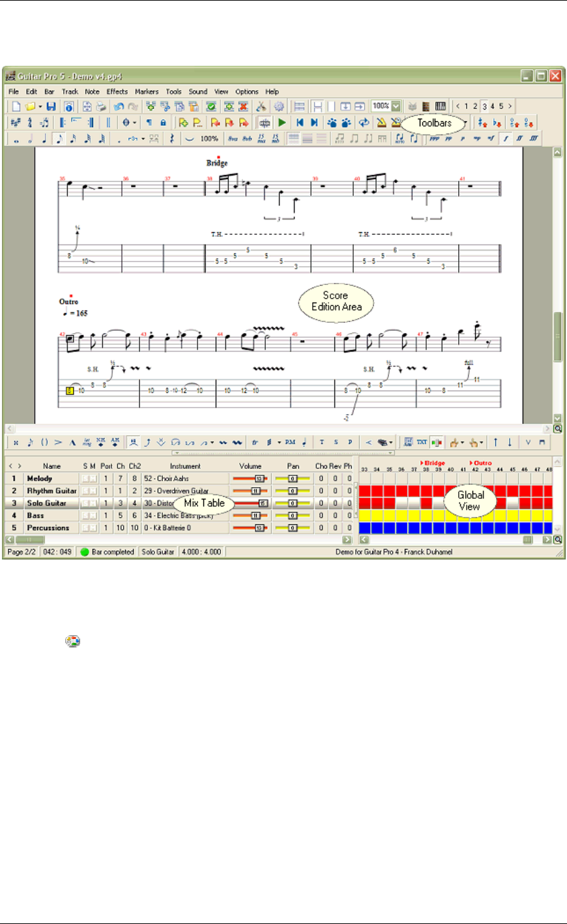The width and height of the screenshot is (567, 924).
Task: Click the red X remove track icon
Action: [242, 106]
